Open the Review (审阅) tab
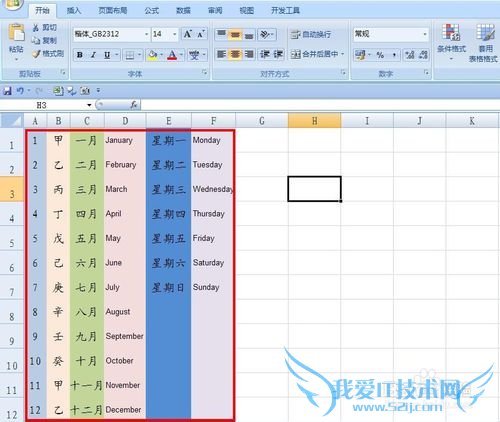 215,11
